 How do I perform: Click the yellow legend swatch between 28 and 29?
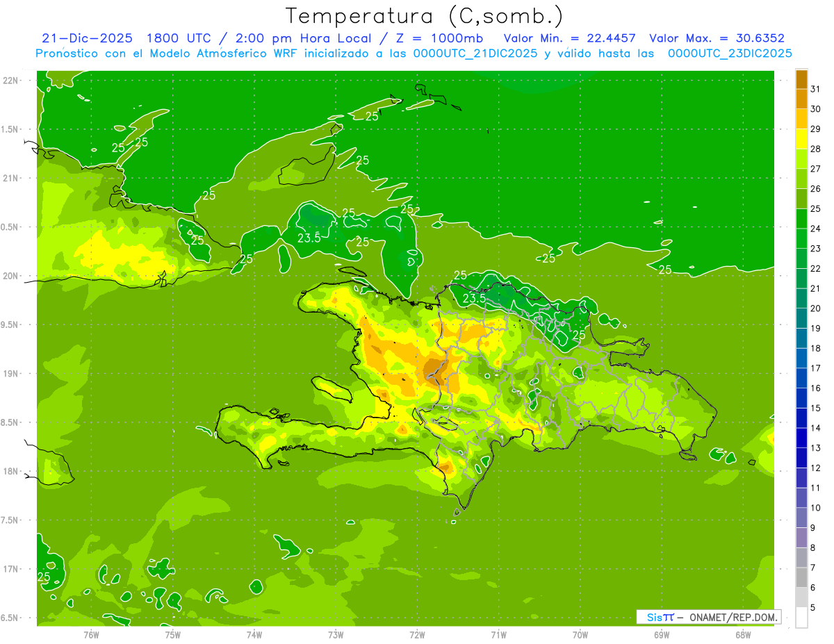click(801, 139)
